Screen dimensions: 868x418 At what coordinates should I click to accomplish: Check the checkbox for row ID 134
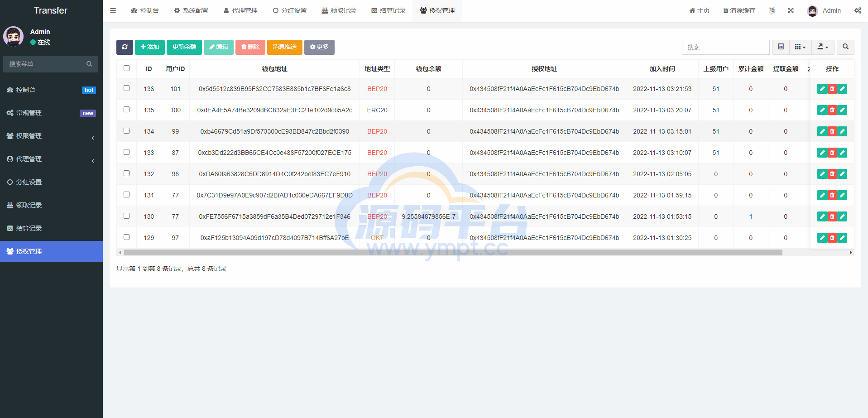tap(127, 131)
